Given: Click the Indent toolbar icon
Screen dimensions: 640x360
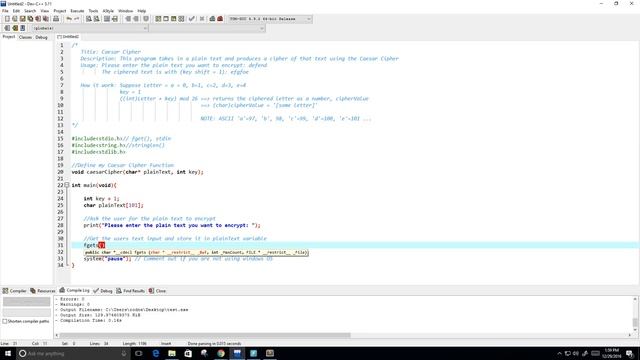Looking at the screenshot, I should tap(128, 19).
